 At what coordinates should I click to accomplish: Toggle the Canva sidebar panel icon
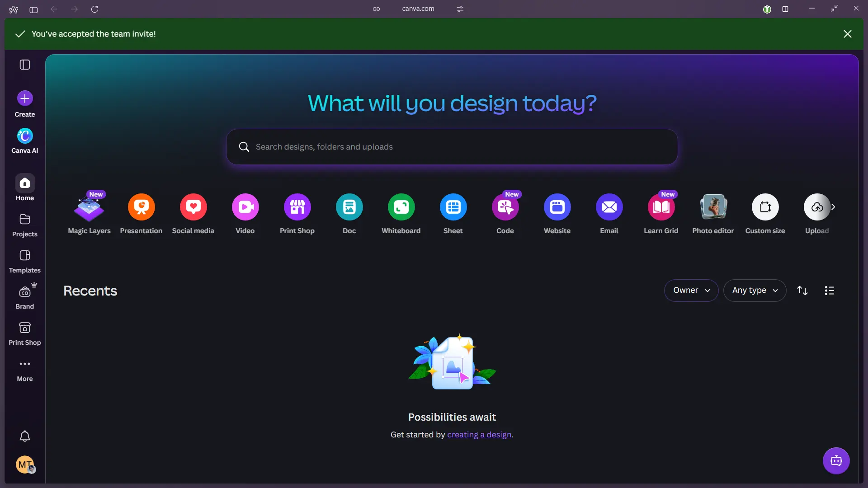tap(25, 65)
